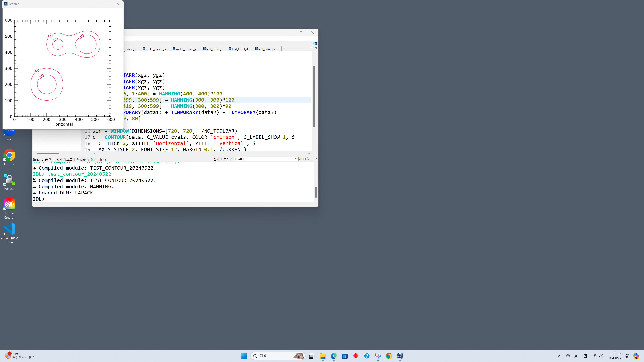Click the search magnifier icon in IDL toolbar
Screen dimensions: 644x362
click(x=309, y=44)
